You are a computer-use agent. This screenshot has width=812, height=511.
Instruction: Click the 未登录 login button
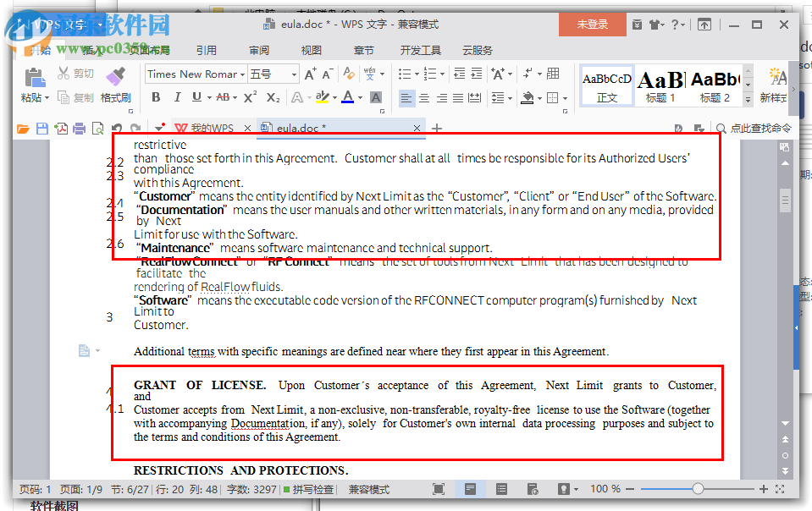coord(591,25)
